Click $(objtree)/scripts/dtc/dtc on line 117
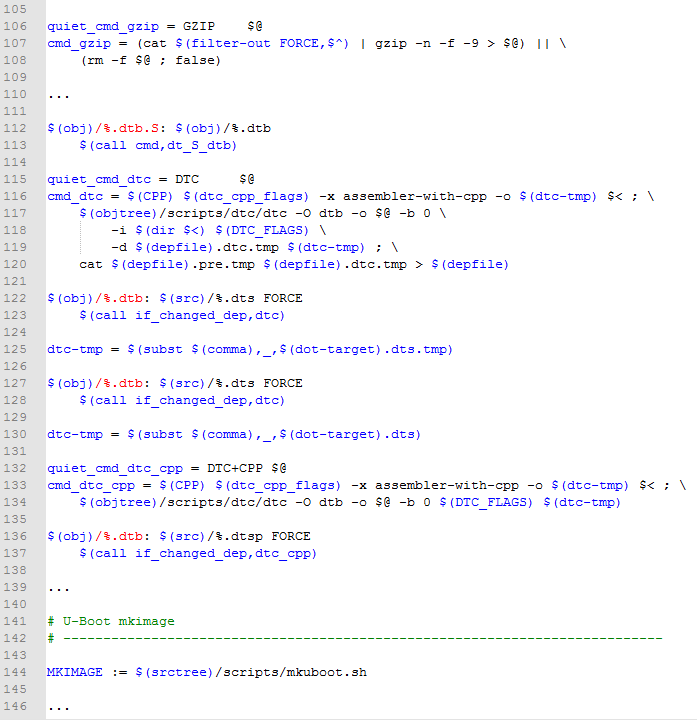 point(183,214)
